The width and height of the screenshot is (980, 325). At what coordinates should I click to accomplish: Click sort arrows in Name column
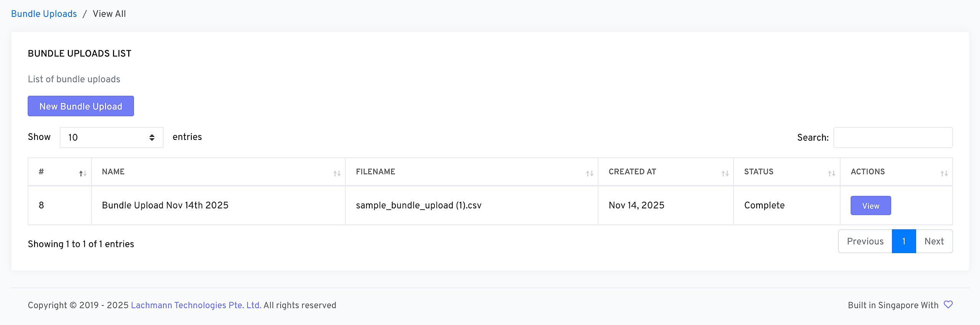(x=337, y=174)
